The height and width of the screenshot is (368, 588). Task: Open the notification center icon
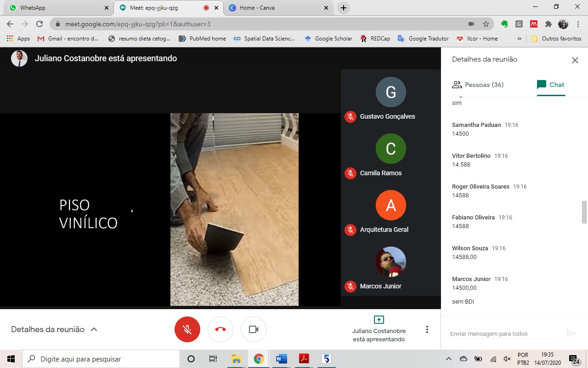pyautogui.click(x=574, y=359)
